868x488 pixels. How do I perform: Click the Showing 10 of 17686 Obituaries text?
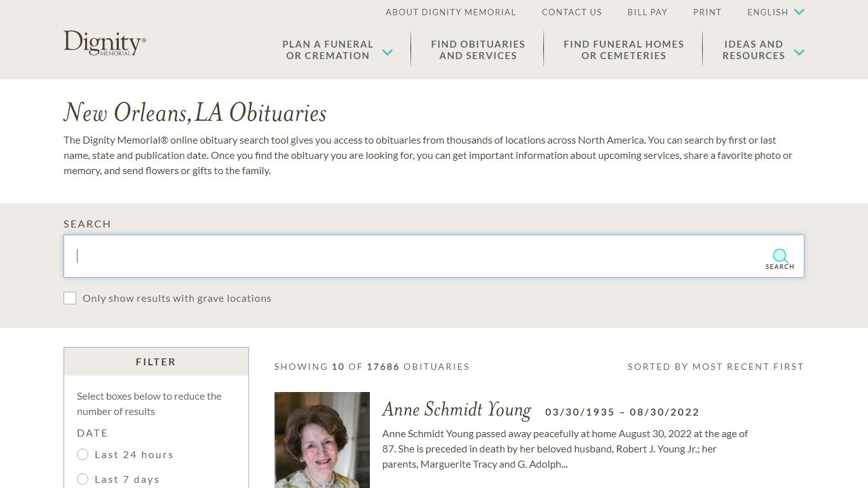coord(372,367)
